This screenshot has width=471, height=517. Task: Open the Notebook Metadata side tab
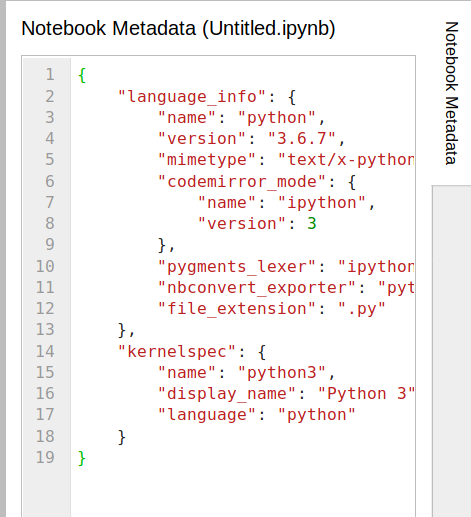[x=452, y=93]
